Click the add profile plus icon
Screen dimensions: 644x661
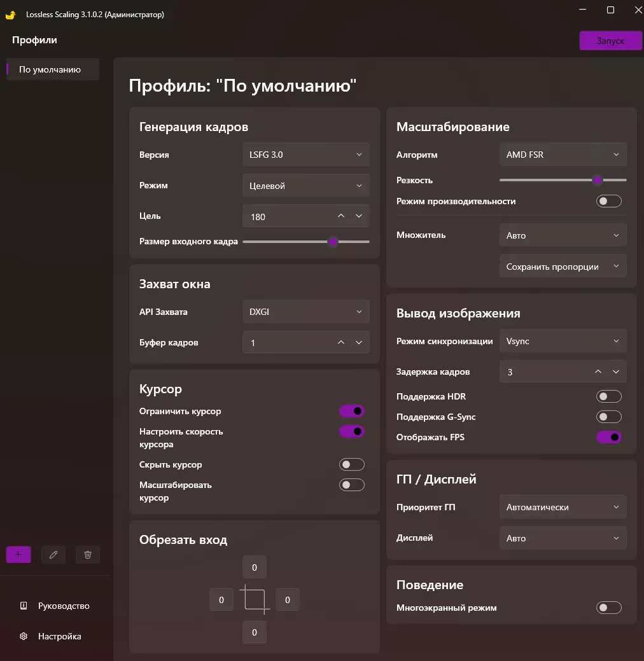point(18,555)
